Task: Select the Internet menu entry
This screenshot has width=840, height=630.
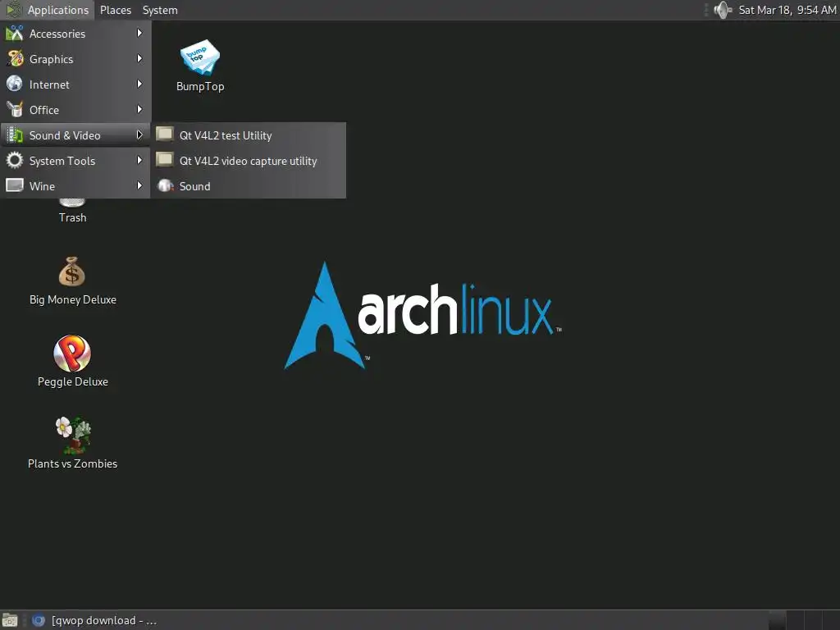Action: [75, 84]
